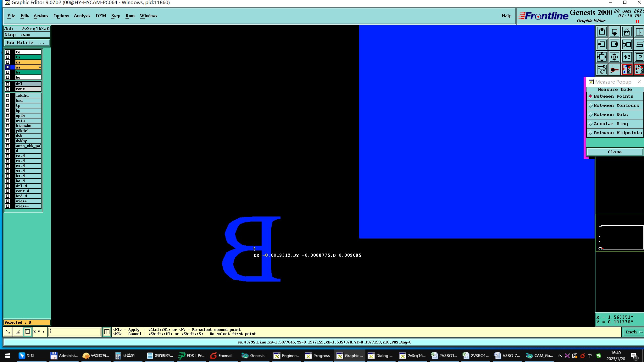Select the Between Contours measure mode
Screen dimensions: 644x362
point(615,106)
